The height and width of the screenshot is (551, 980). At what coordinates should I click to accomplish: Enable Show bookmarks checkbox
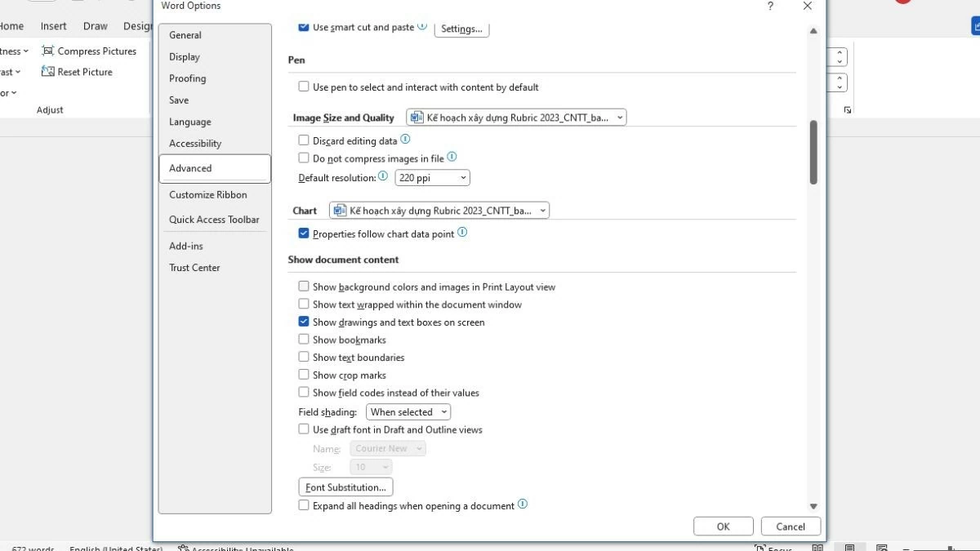point(304,340)
